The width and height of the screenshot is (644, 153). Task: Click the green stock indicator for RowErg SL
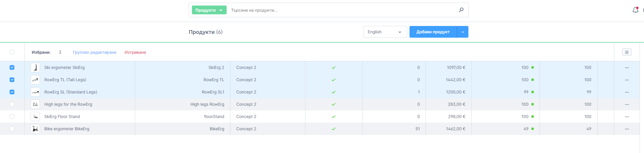(x=532, y=92)
